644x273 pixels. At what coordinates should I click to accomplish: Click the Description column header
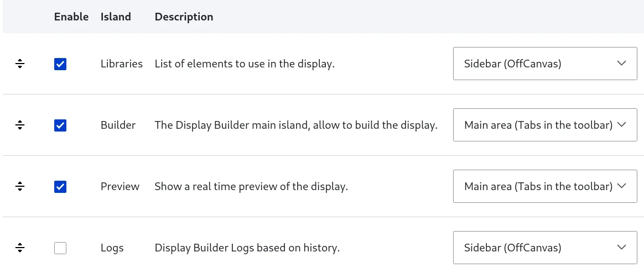click(x=184, y=17)
